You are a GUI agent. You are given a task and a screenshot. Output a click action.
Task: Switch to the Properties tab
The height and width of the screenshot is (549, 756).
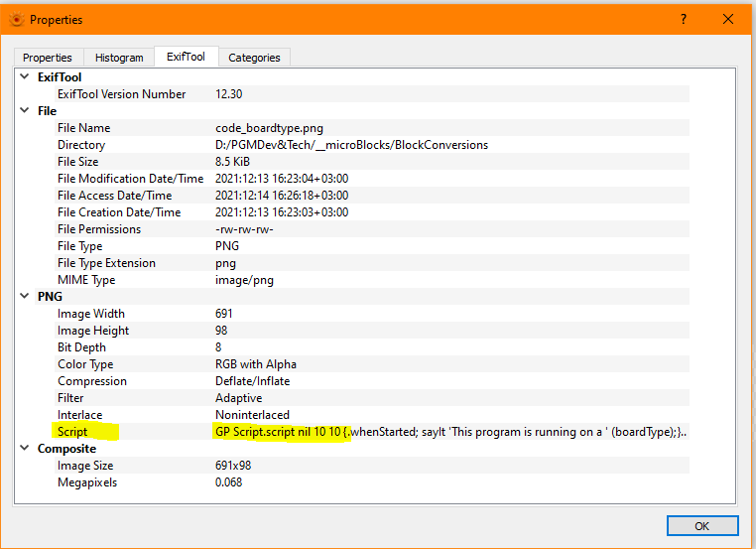tap(48, 58)
